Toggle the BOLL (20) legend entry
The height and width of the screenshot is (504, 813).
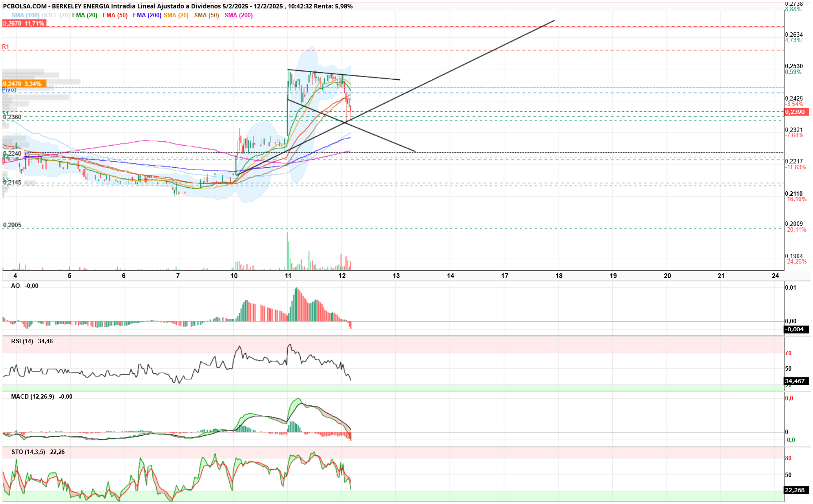(55, 15)
